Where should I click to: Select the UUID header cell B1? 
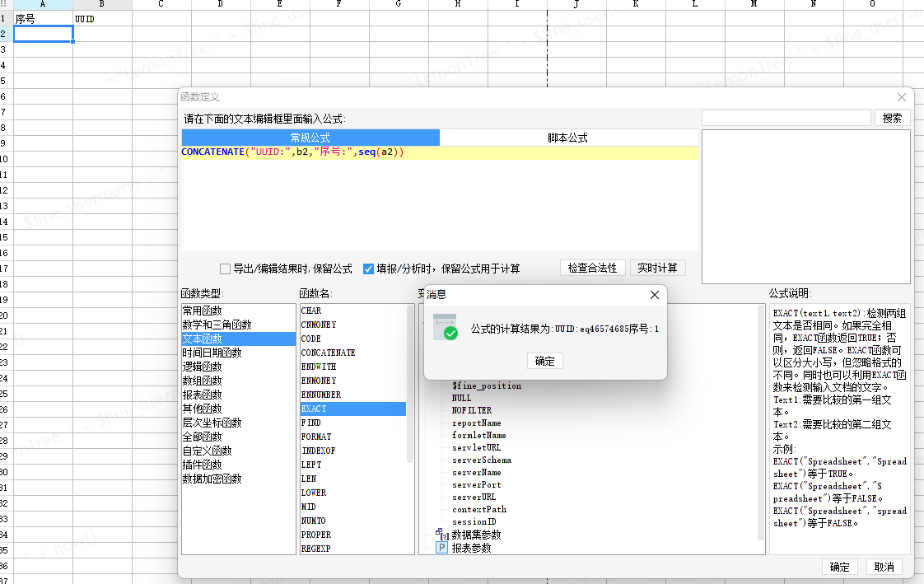pos(103,18)
